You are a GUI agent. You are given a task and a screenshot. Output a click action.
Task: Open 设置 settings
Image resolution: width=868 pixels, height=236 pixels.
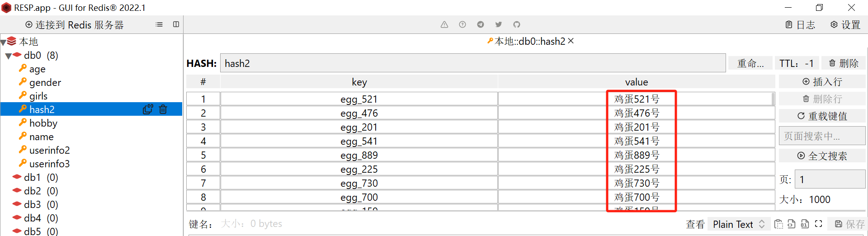point(845,25)
